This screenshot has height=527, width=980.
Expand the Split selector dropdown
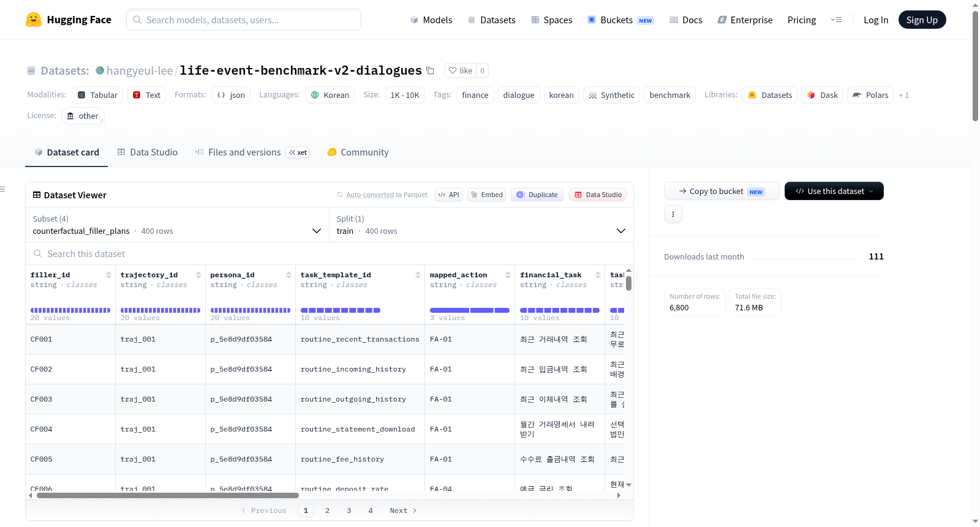tap(481, 225)
